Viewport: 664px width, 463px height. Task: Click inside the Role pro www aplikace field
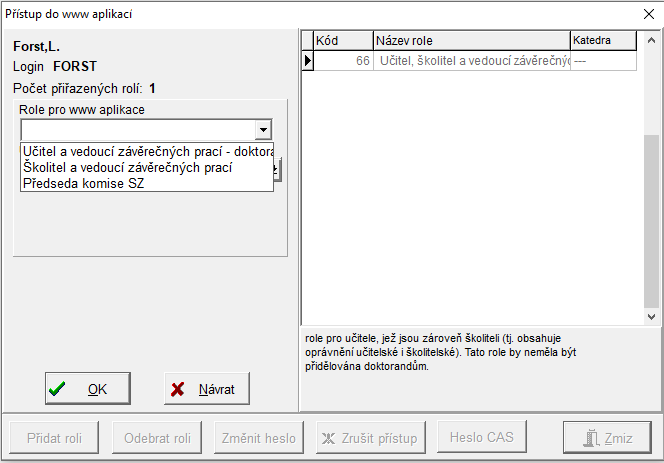(136, 130)
